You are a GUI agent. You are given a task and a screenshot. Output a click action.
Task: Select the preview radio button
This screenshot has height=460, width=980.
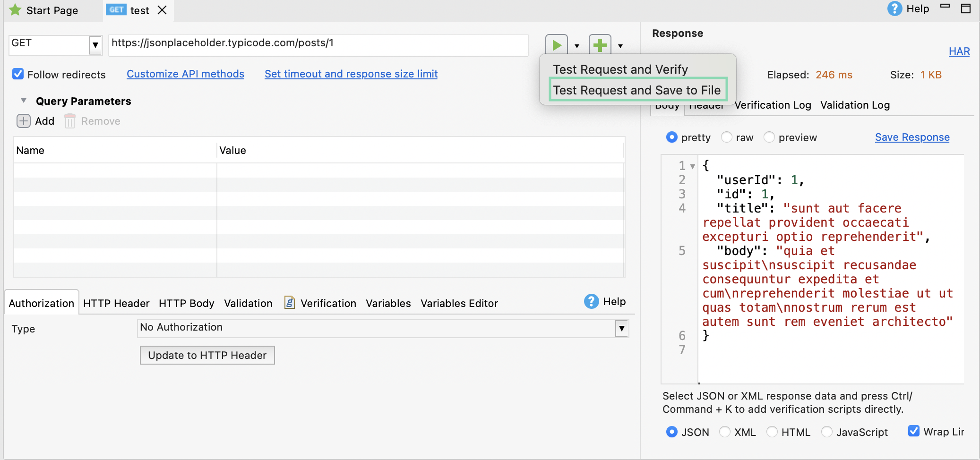click(x=769, y=137)
